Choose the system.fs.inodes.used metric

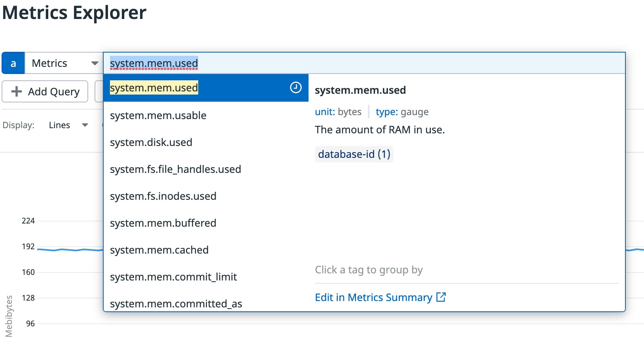pos(163,196)
